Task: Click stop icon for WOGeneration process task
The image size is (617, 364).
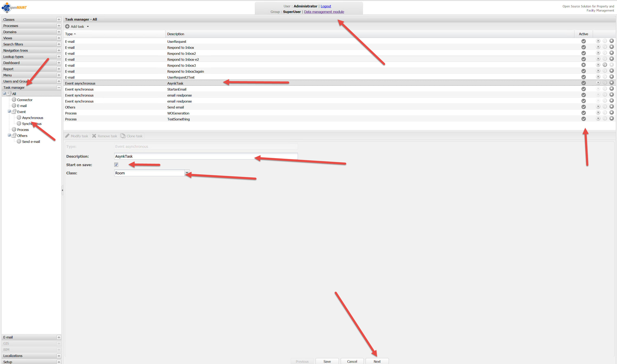Action: click(x=611, y=113)
